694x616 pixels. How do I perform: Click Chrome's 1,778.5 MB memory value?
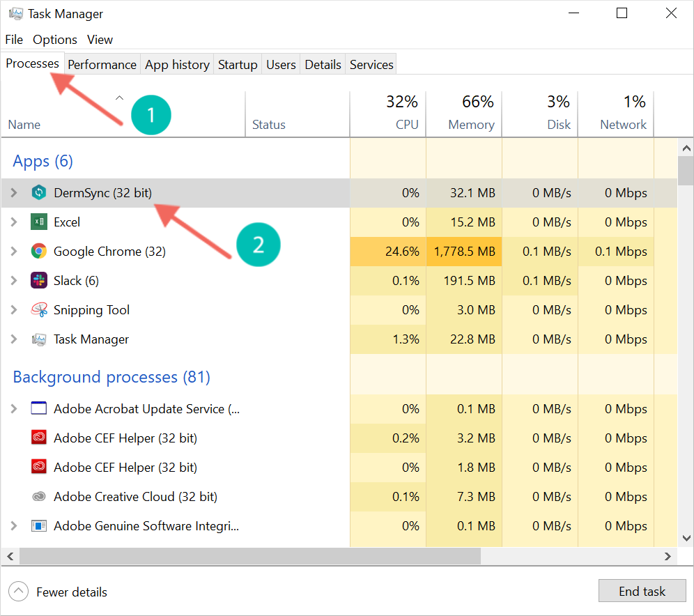tap(464, 252)
